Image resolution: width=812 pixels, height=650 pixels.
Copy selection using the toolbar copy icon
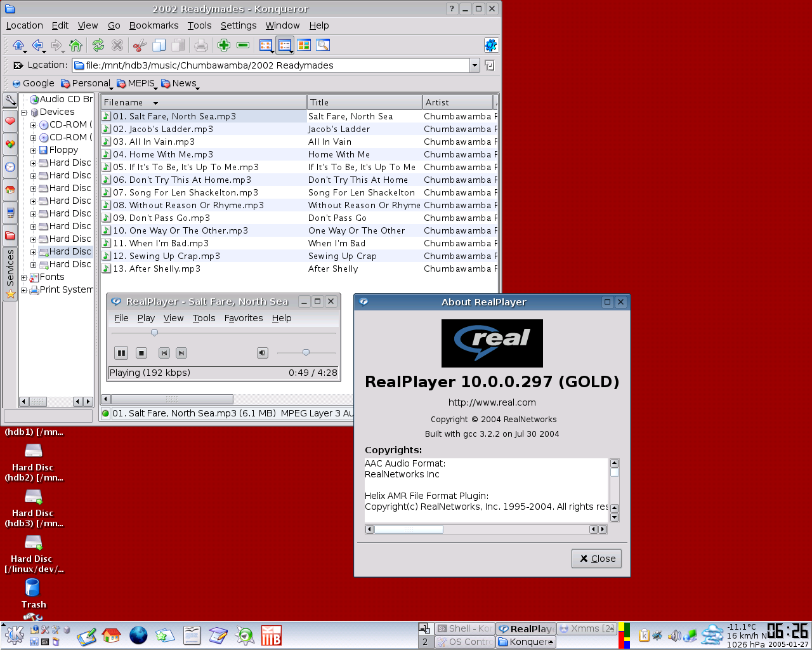[x=159, y=45]
